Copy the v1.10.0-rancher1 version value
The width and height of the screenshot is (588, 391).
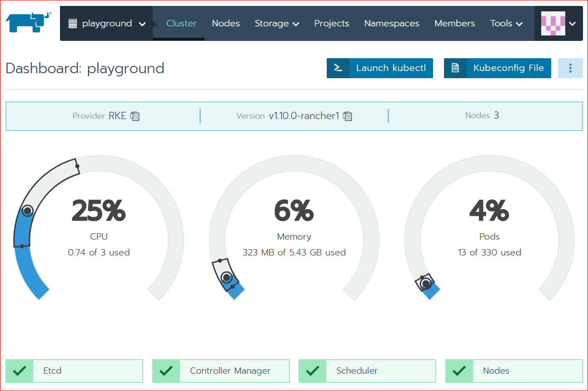(348, 116)
